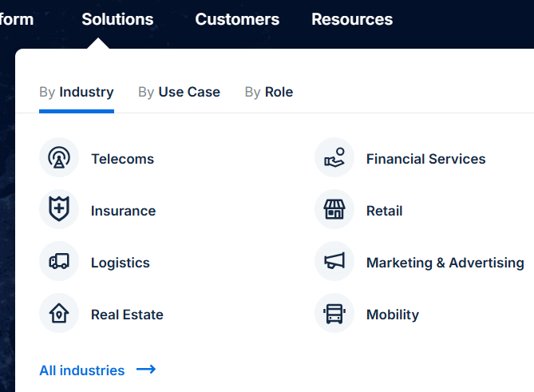Switch to the By Role tab
Image resolution: width=534 pixels, height=392 pixels.
pos(269,92)
